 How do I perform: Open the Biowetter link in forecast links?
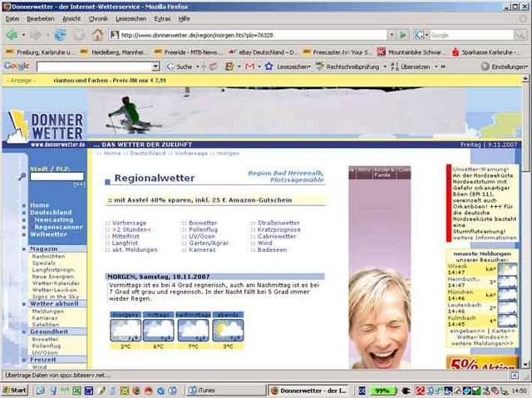tap(203, 223)
